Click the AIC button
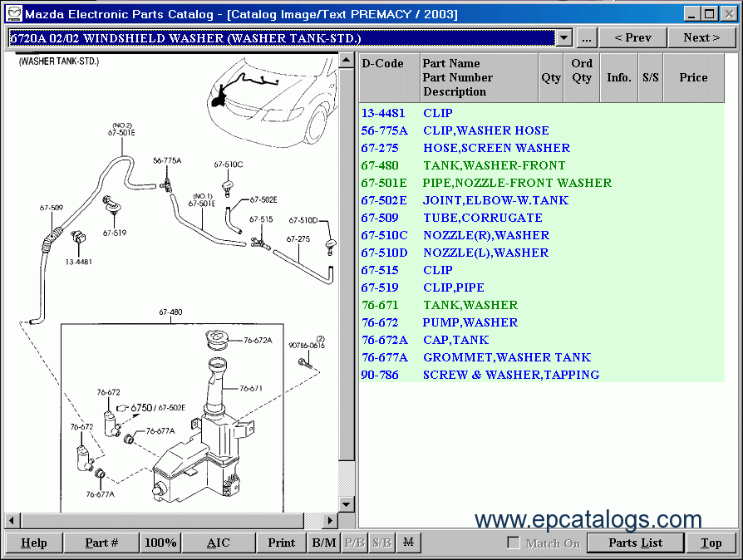The image size is (743, 560). (219, 543)
